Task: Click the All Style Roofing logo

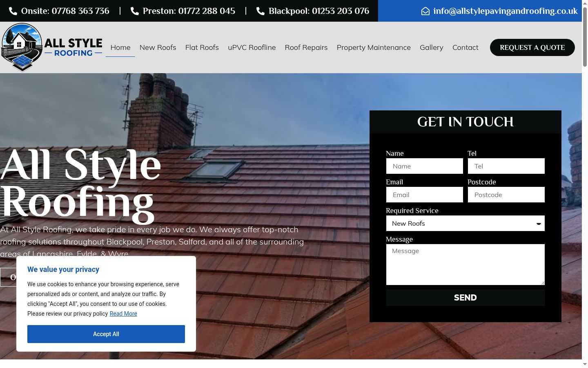Action: click(52, 47)
